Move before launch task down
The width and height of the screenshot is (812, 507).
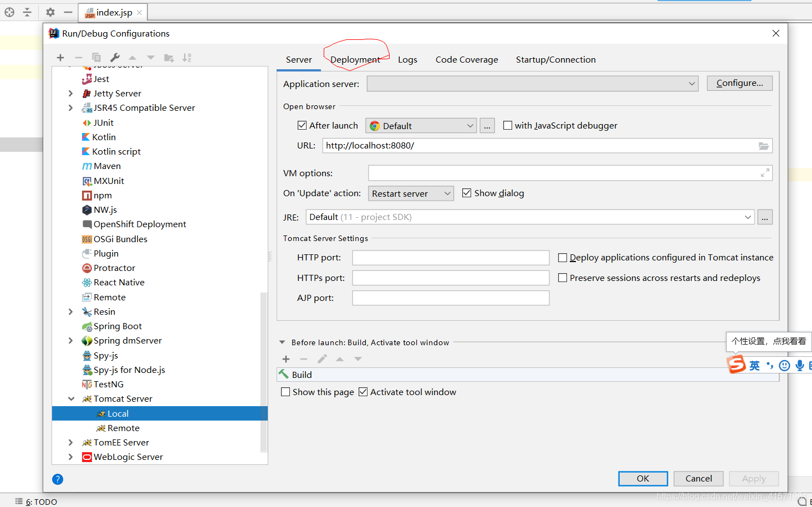click(358, 359)
